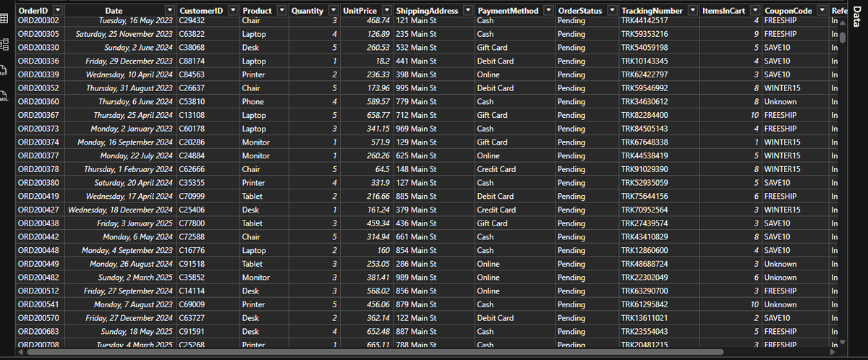868x360 pixels.
Task: Select tracking cell TRK44538419
Action: tap(659, 155)
